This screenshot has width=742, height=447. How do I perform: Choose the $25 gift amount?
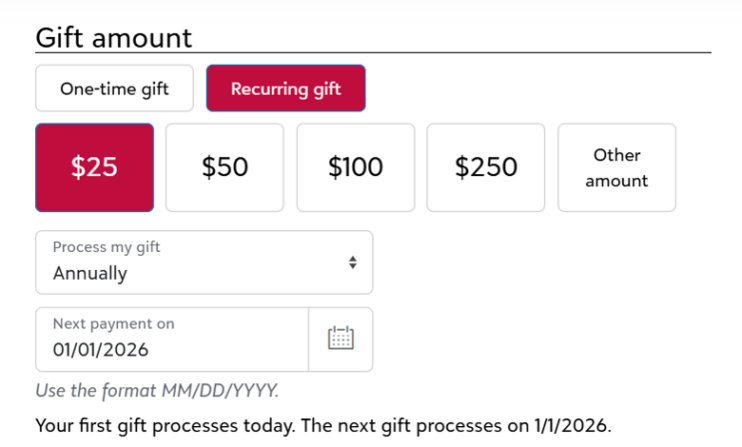95,167
